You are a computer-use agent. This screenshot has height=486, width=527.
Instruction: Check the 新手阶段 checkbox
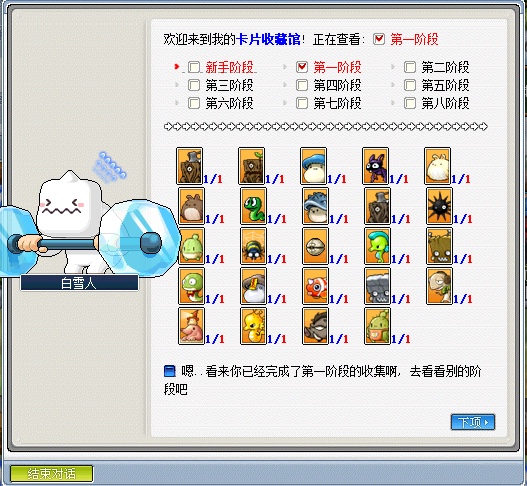pyautogui.click(x=194, y=67)
